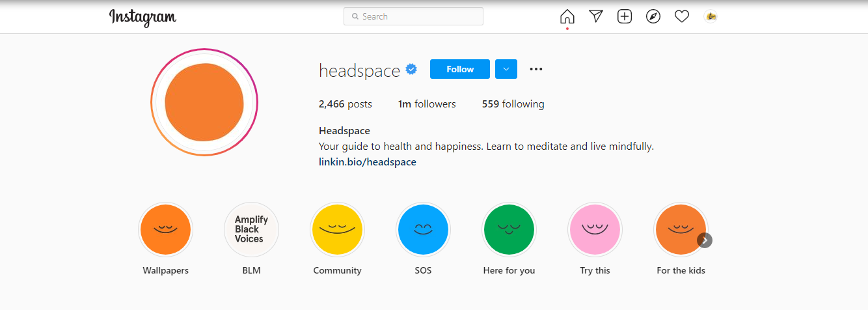The width and height of the screenshot is (868, 310).
Task: Click the bold Headspace bio name
Action: [344, 131]
